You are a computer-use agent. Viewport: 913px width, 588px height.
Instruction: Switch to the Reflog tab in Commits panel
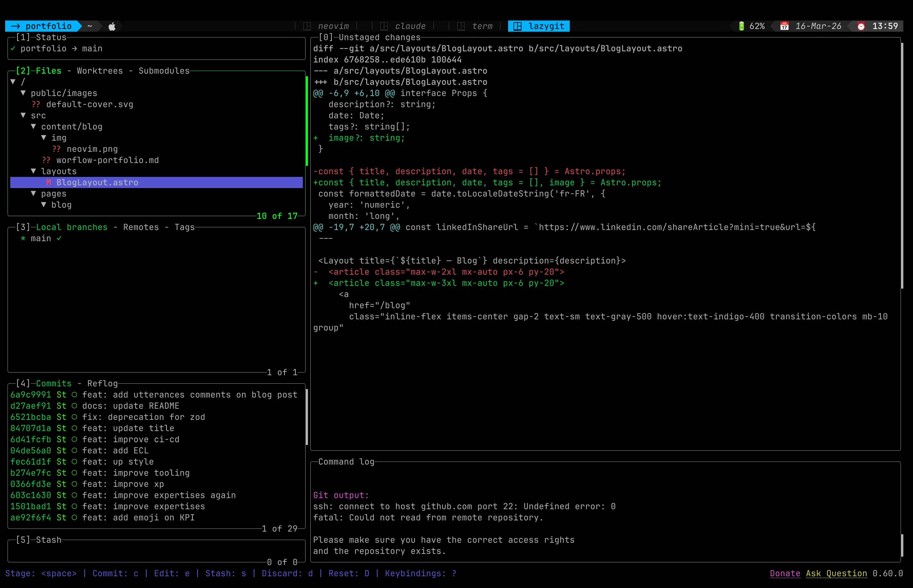[102, 383]
